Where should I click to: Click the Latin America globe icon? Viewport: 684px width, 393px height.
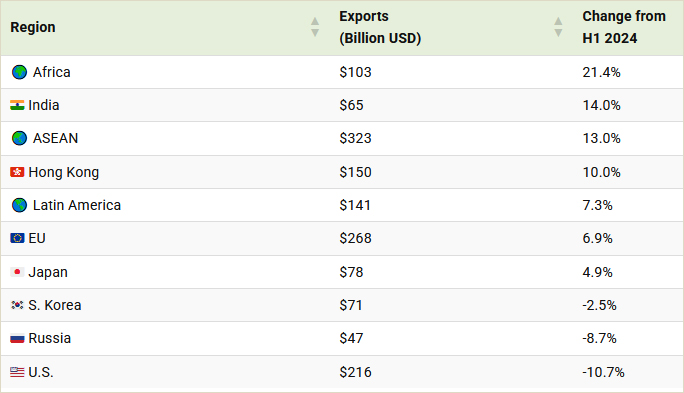pyautogui.click(x=19, y=205)
